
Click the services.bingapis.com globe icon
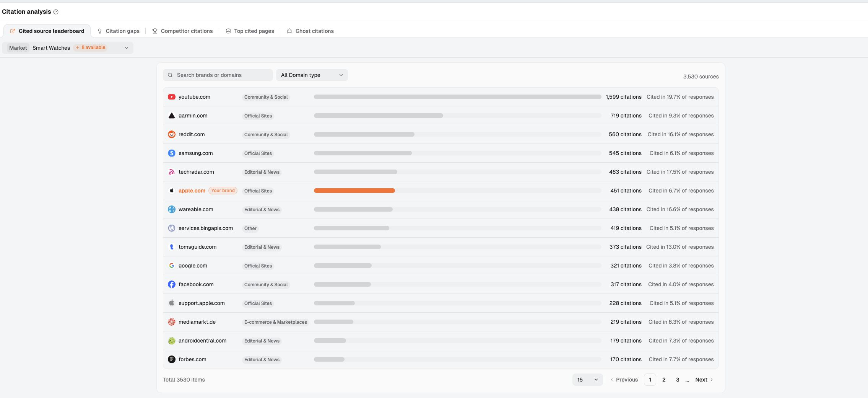click(172, 228)
